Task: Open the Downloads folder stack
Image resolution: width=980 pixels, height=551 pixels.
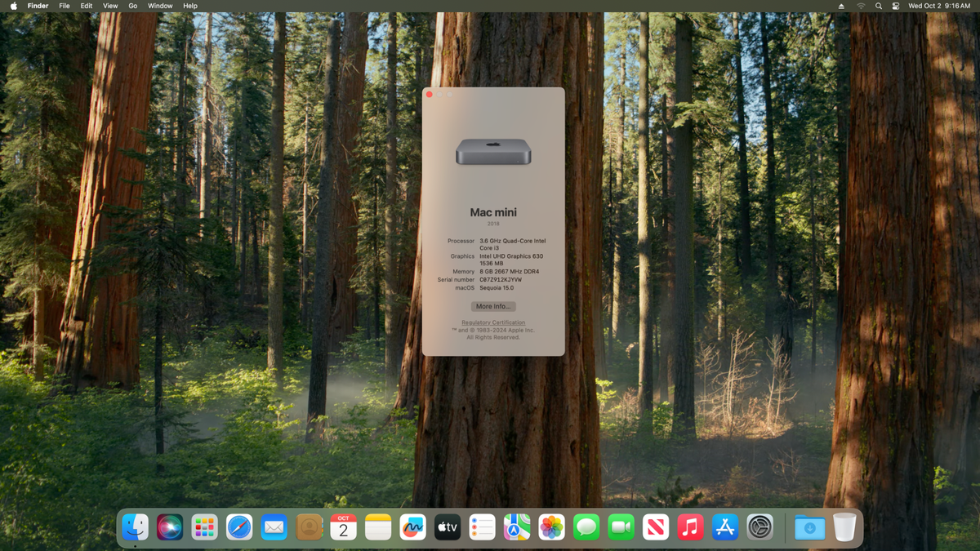Action: 809,527
